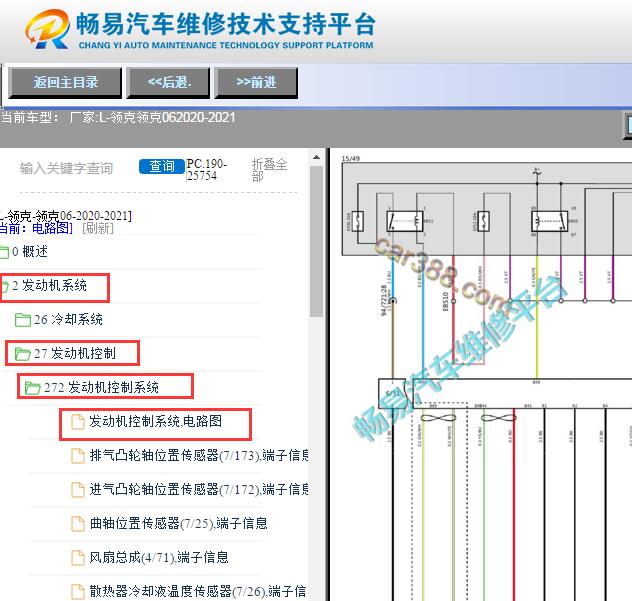Viewport: 632px width, 601px height.
Task: Go forward with the >>前进 button
Action: (256, 83)
